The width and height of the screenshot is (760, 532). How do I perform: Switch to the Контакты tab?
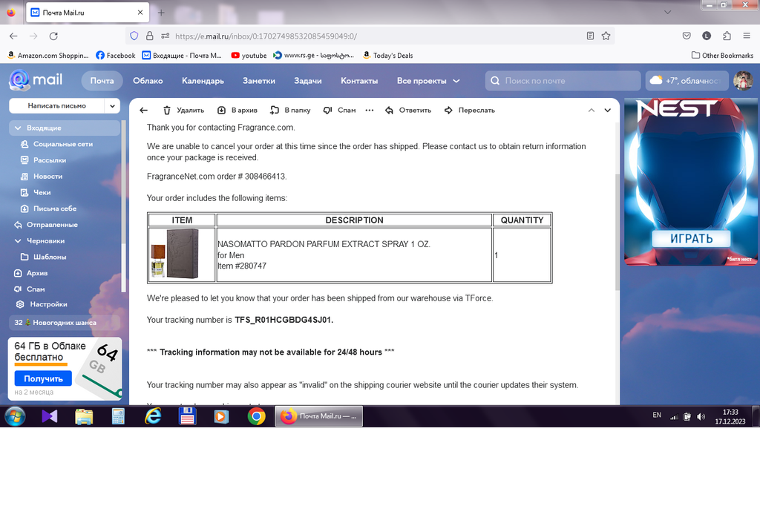359,81
